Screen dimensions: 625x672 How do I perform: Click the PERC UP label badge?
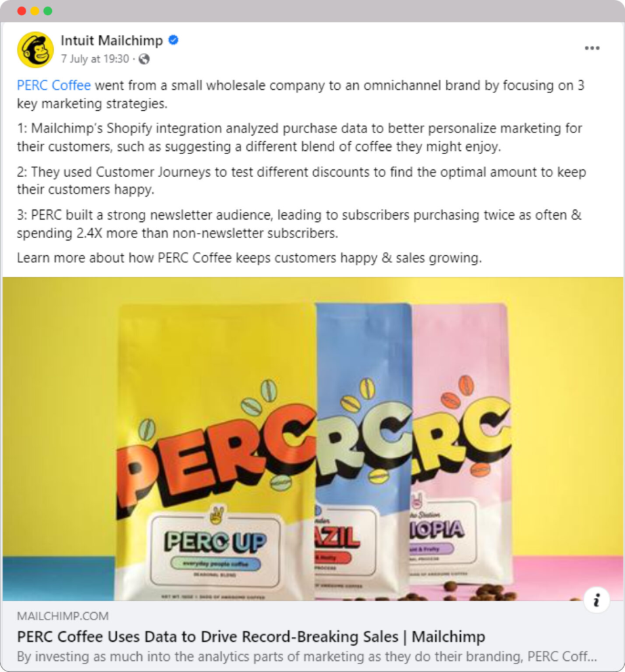(215, 551)
